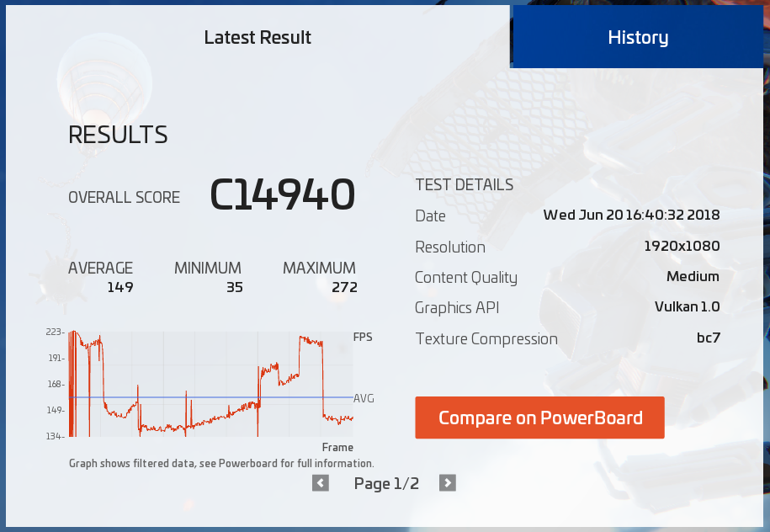
Task: Click the RESULTS heading
Action: point(118,135)
